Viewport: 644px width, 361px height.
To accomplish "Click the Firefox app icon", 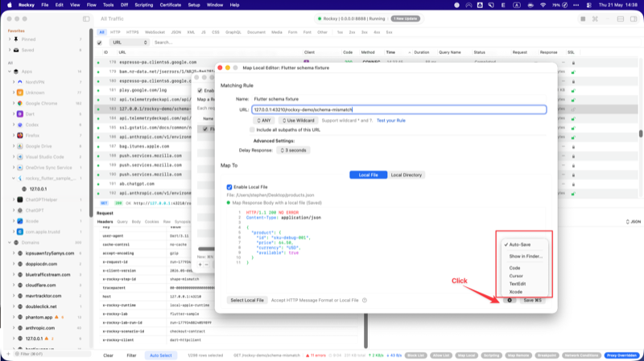I will pyautogui.click(x=19, y=135).
